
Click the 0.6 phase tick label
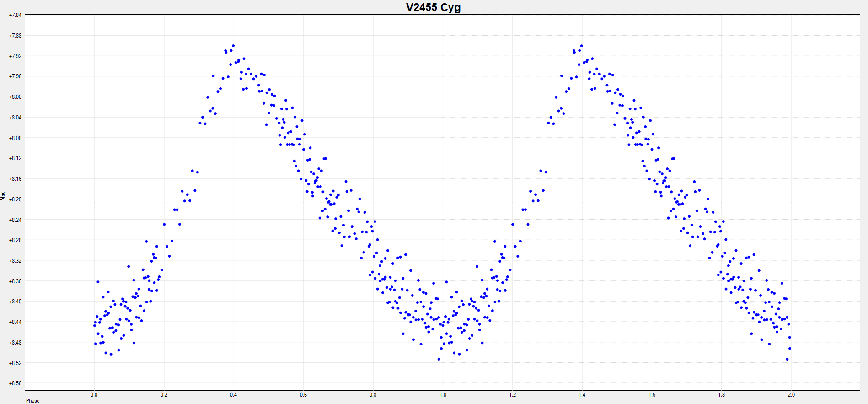pos(303,395)
